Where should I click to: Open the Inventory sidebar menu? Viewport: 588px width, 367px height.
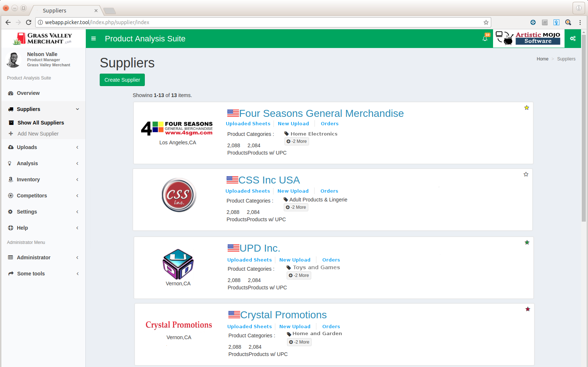pyautogui.click(x=43, y=179)
